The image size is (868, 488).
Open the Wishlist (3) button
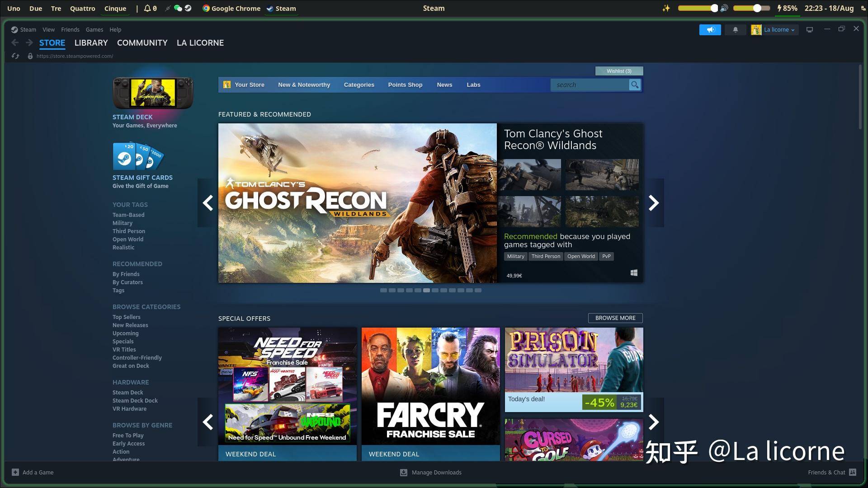[x=619, y=71]
